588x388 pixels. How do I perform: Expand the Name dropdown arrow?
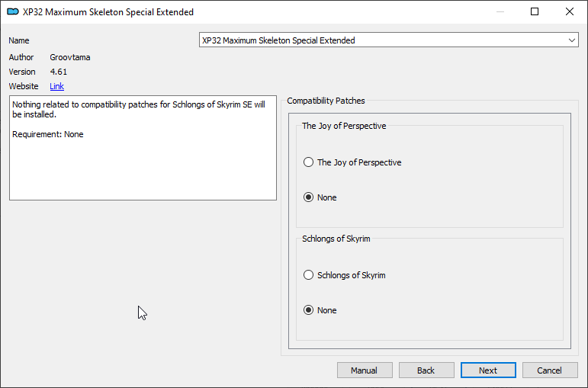tap(572, 40)
